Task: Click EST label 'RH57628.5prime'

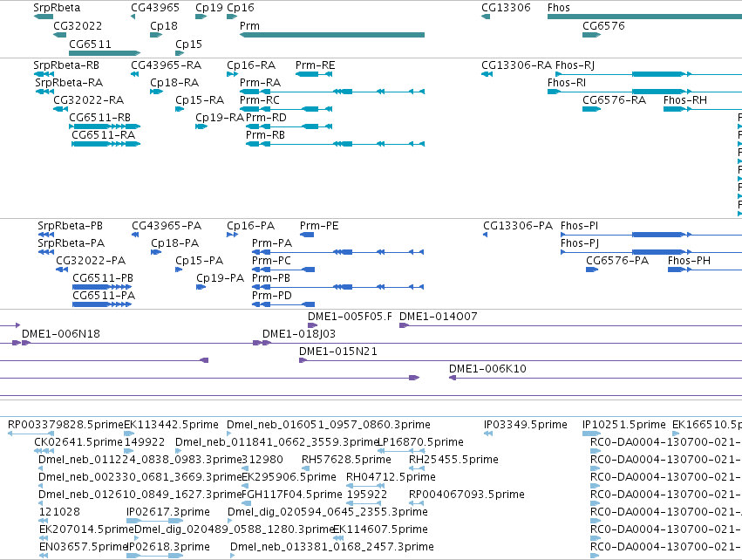Action: pyautogui.click(x=346, y=460)
